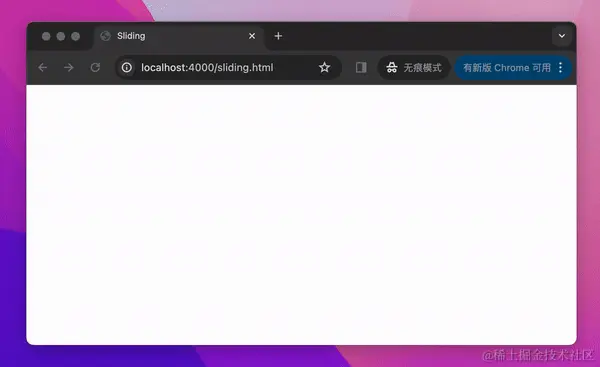Select the Sliding tab
600x367 pixels.
179,36
